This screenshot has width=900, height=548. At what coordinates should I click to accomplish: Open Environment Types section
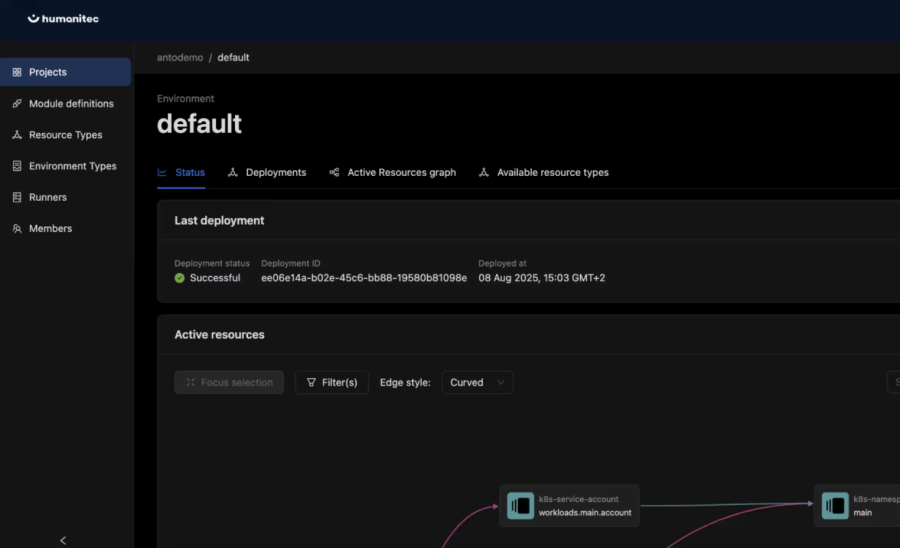72,166
